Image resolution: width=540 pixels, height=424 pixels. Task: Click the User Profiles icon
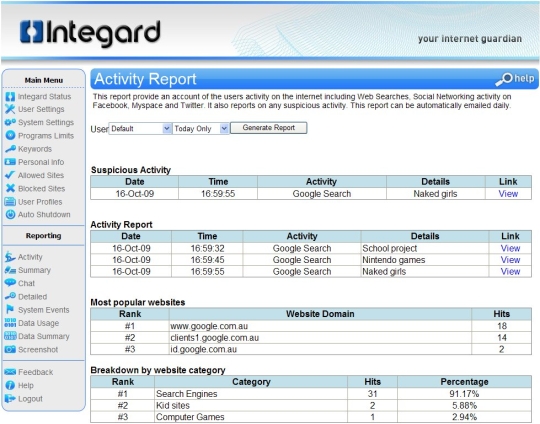(x=10, y=201)
